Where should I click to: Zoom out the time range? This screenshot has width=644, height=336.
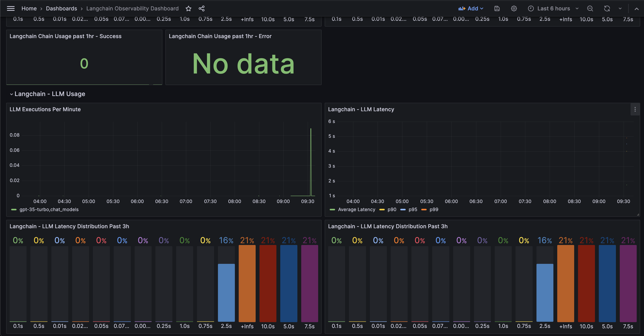[x=590, y=8]
